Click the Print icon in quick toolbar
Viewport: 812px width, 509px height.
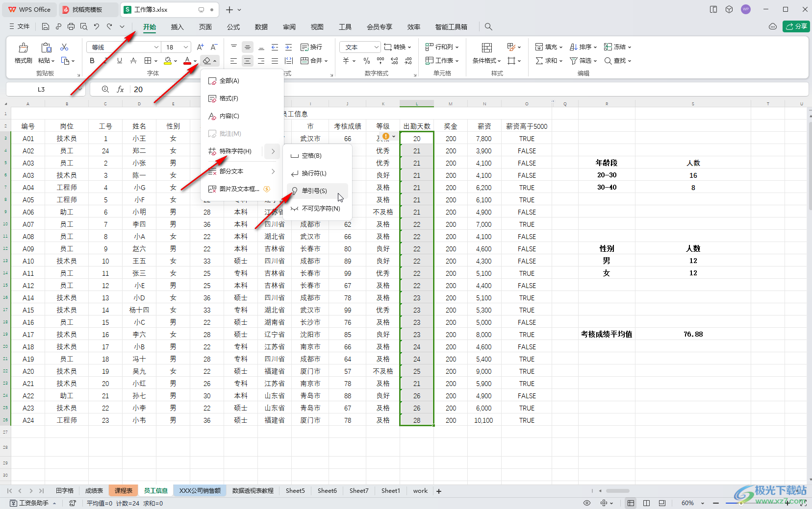point(71,26)
